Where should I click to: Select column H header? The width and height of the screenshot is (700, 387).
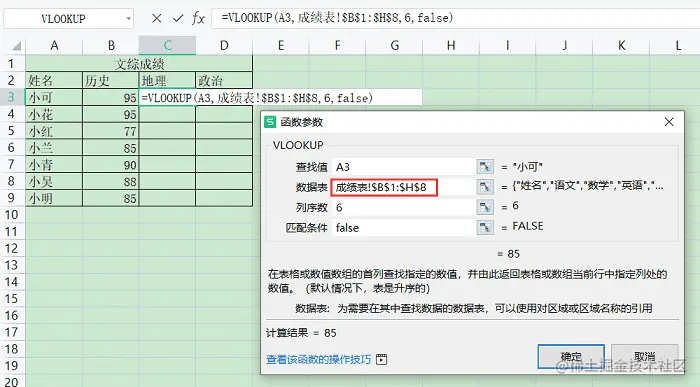451,45
